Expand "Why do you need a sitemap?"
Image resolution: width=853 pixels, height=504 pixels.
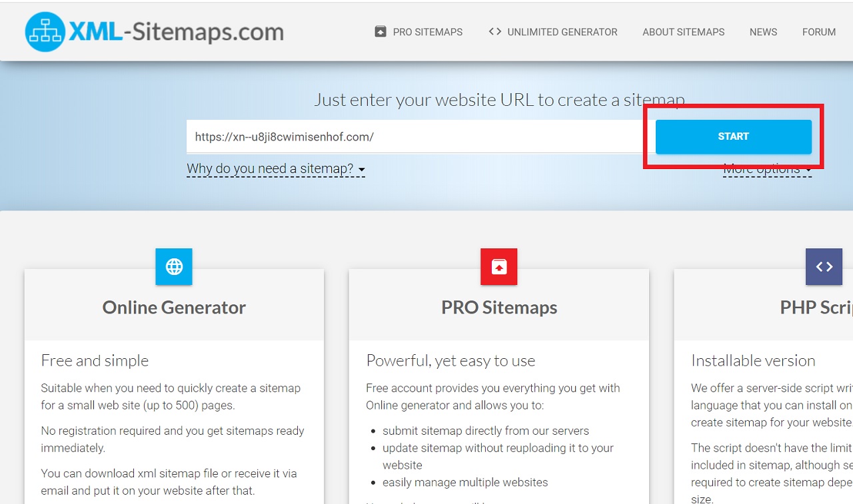coord(275,169)
